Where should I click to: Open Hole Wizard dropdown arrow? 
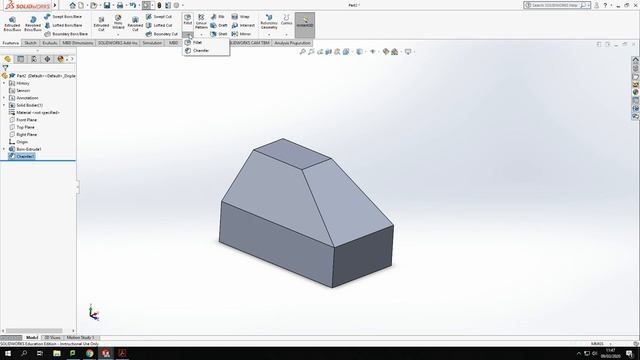118,35
